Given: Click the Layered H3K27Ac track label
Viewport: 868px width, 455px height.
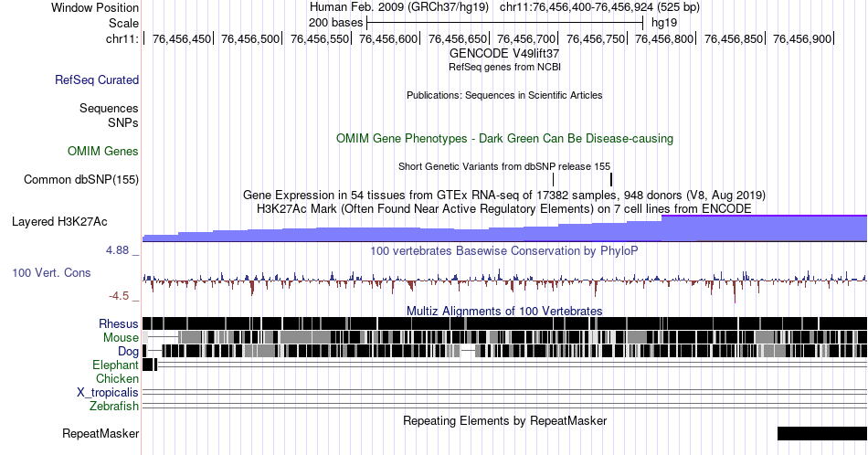Looking at the screenshot, I should click(x=59, y=221).
